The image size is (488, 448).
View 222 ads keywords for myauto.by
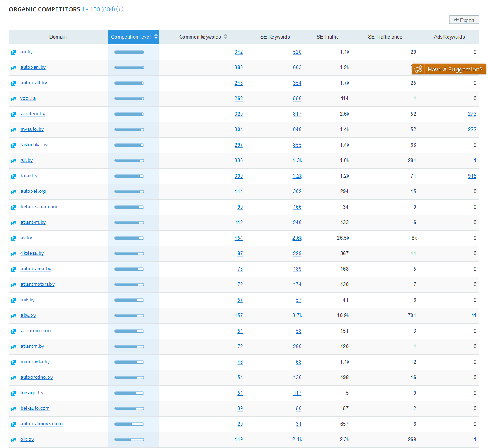pyautogui.click(x=472, y=130)
